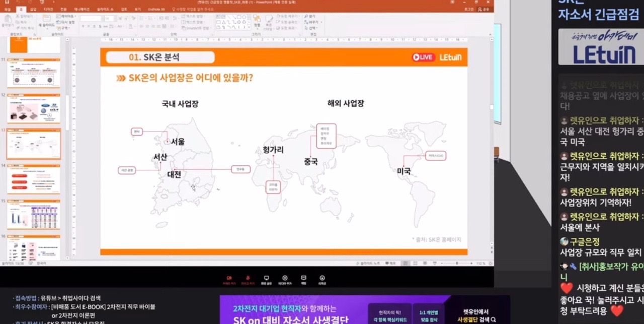Open 채팅 (Chat) in meeting toolbar

(x=303, y=280)
